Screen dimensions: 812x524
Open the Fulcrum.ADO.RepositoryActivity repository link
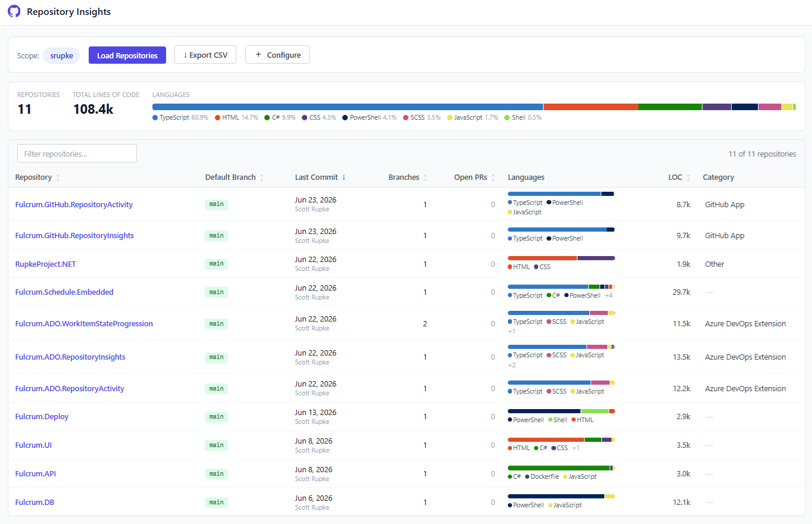pyautogui.click(x=70, y=388)
